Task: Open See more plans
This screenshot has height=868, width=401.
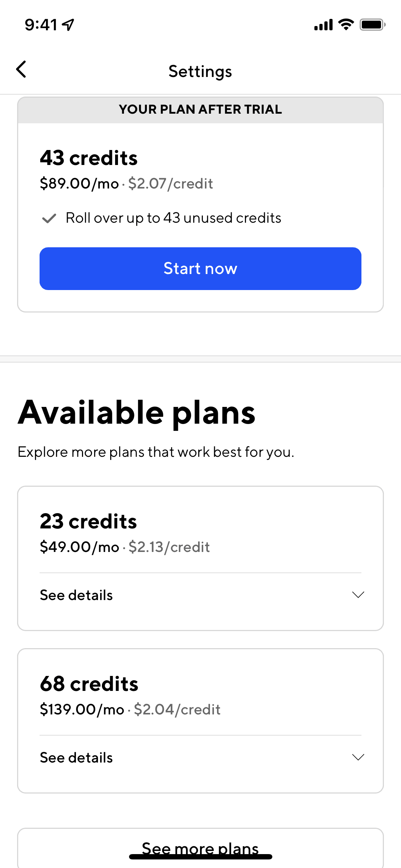Action: pos(200,847)
